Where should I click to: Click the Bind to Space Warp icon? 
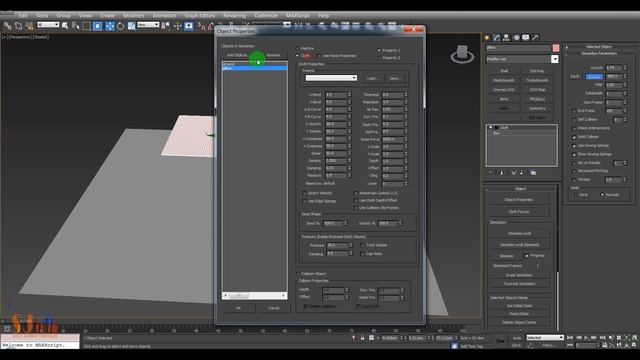29,26
